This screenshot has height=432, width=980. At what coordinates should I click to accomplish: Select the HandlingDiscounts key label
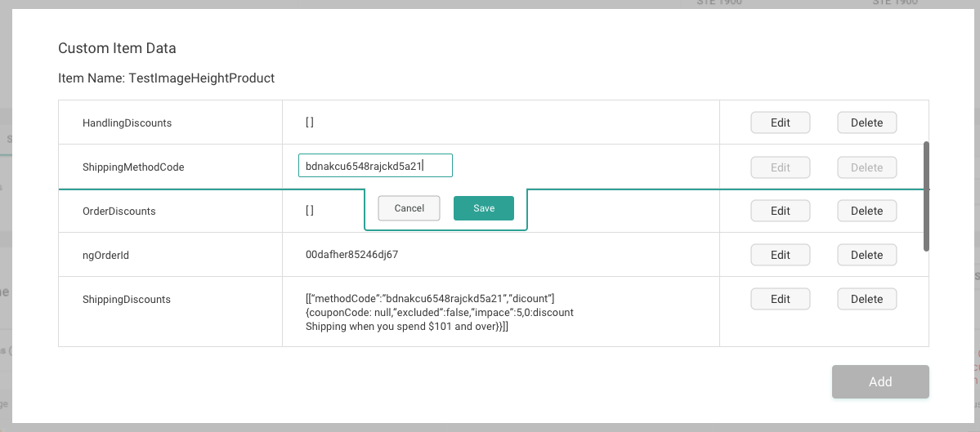tap(127, 123)
